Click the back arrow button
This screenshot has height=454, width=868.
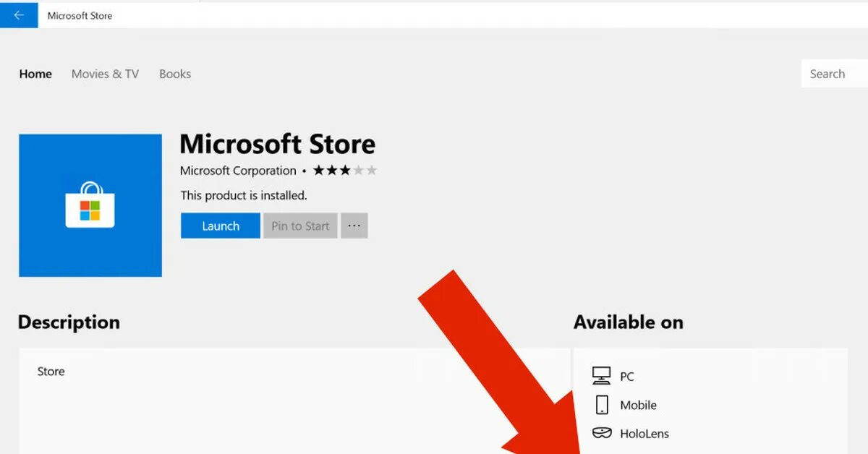[19, 15]
